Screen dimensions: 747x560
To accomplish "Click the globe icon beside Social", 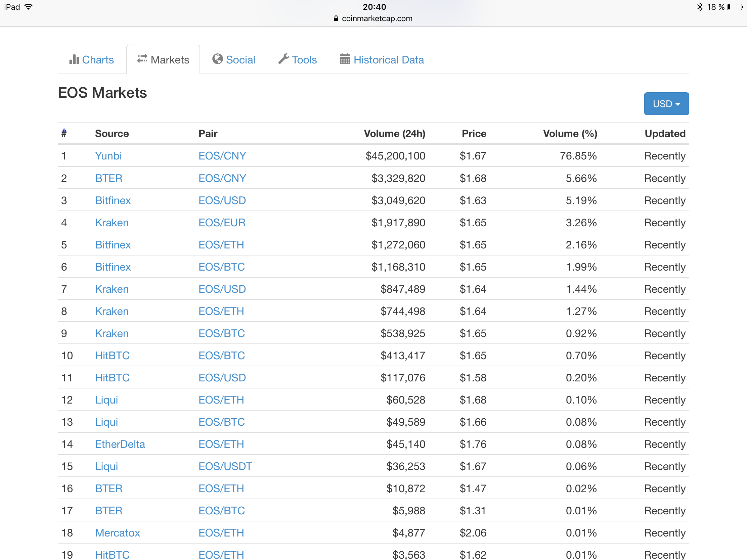I will click(x=217, y=59).
